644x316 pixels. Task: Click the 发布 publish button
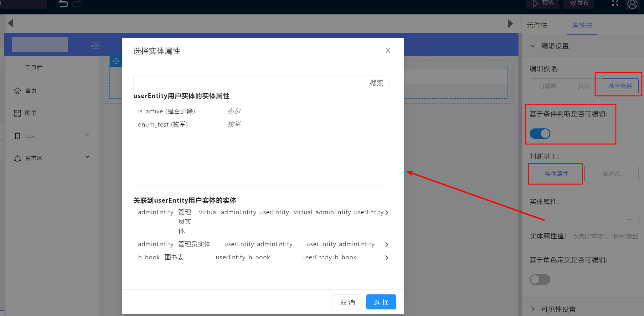(579, 3)
